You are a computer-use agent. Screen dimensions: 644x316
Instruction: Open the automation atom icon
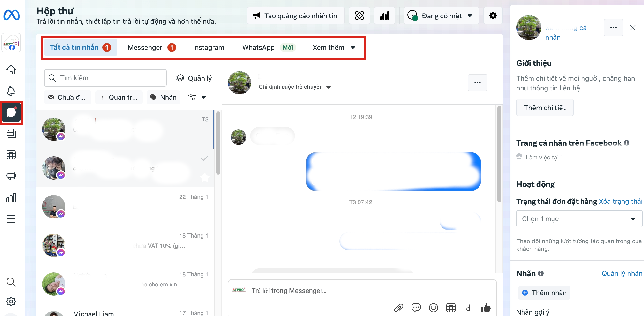coord(359,16)
